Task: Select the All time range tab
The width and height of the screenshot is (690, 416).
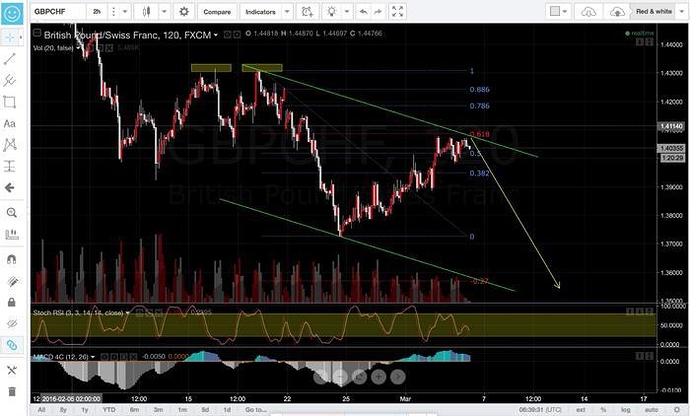Action: (41, 410)
